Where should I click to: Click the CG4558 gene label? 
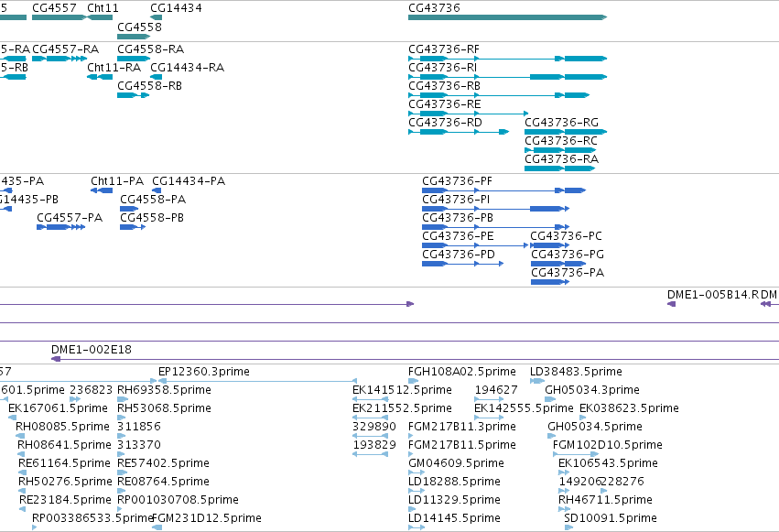click(x=140, y=27)
